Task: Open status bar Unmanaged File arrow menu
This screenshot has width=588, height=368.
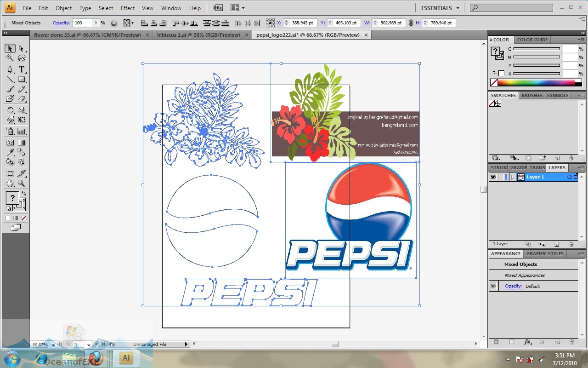Action: [186, 344]
